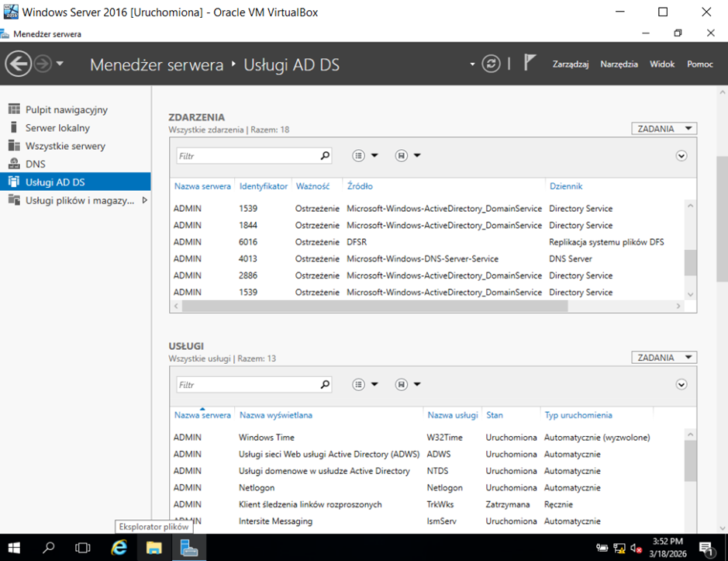Open the Narzędzia menu
The height and width of the screenshot is (561, 728).
pyautogui.click(x=619, y=64)
